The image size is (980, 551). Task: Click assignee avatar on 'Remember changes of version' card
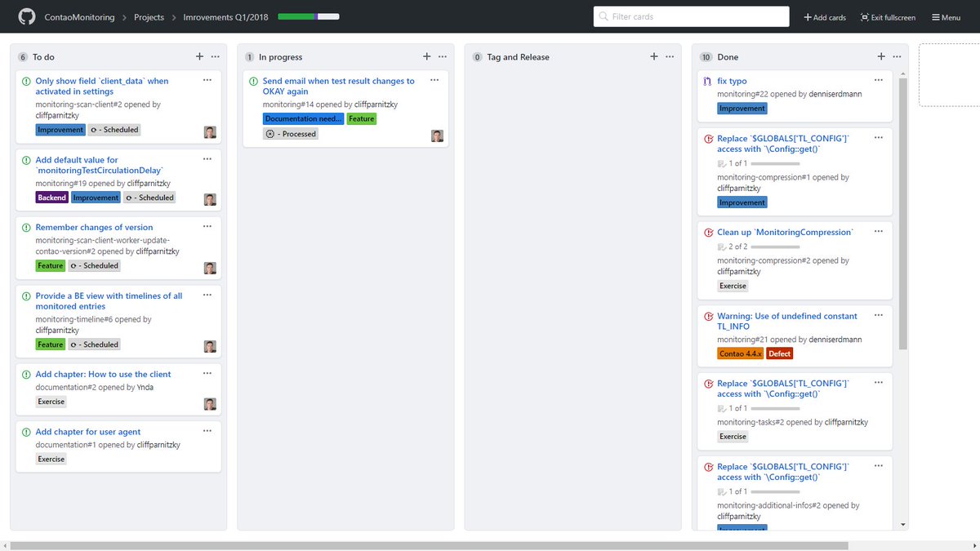[210, 268]
